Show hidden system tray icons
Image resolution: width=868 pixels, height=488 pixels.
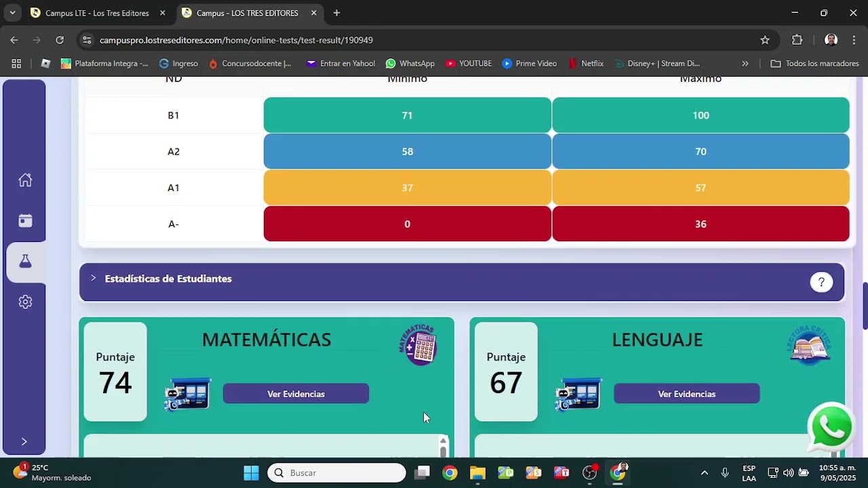pyautogui.click(x=705, y=472)
